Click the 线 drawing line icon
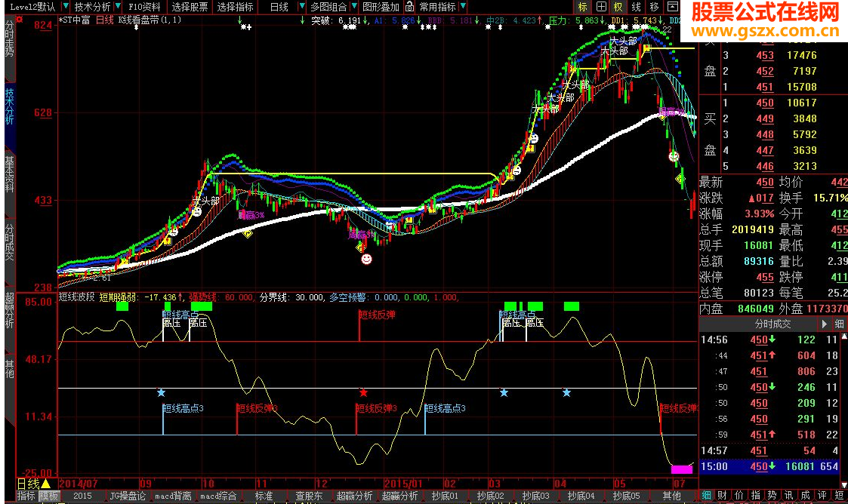This screenshot has width=848, height=504. click(x=636, y=7)
